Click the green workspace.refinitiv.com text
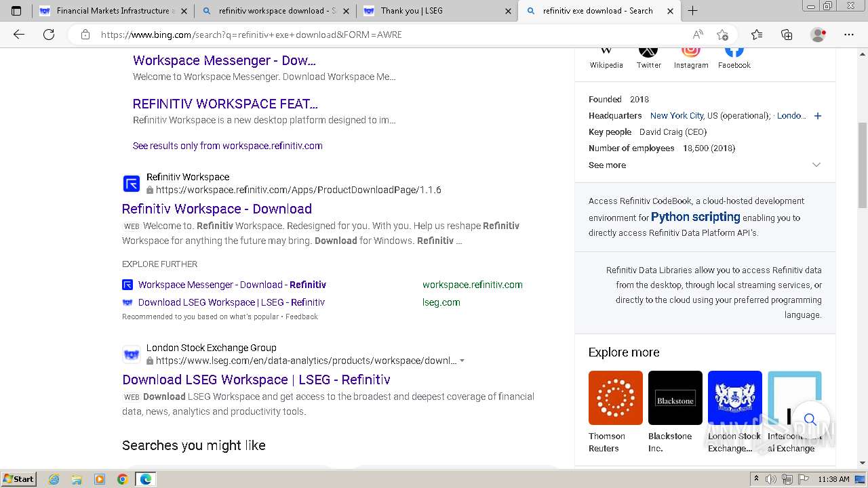The image size is (868, 488). 473,285
